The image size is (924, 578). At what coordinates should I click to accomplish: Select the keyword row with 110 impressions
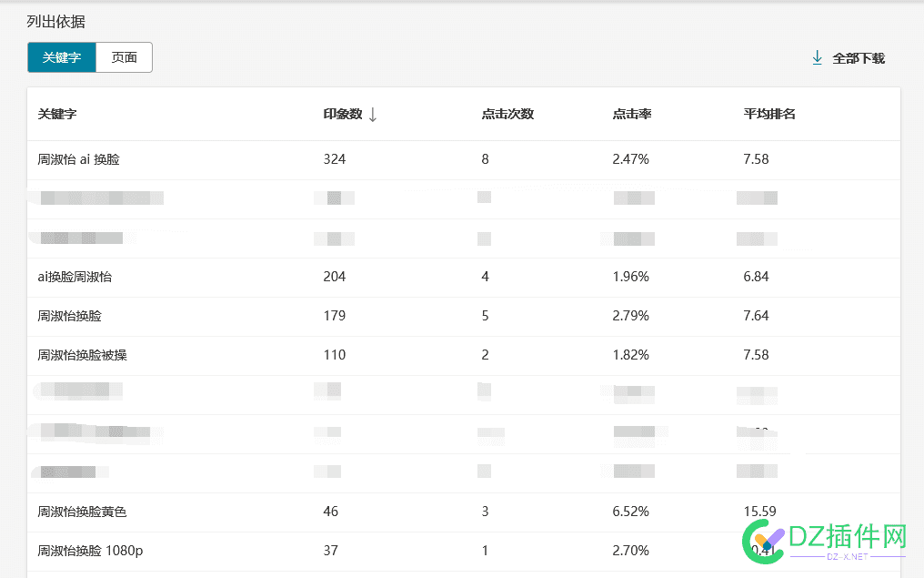coord(464,355)
